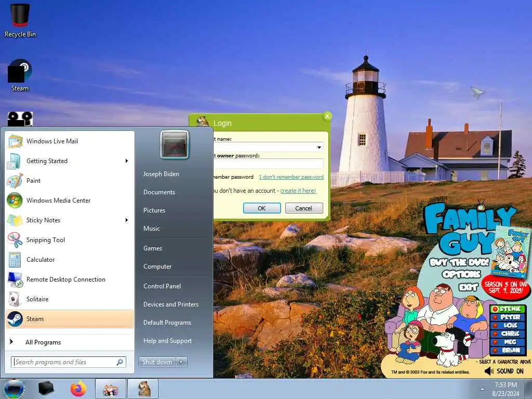Select the Brian character option
This screenshot has width=532, height=399.
click(x=508, y=351)
